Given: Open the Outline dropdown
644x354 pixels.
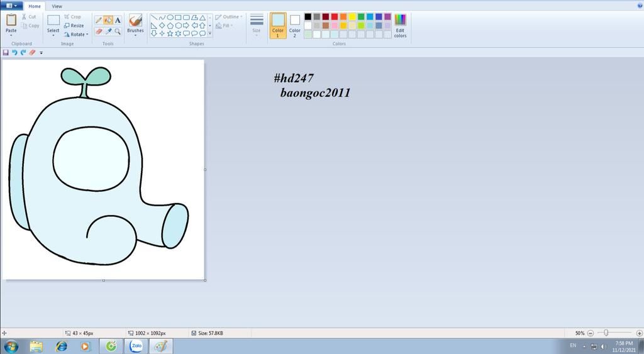Looking at the screenshot, I should 229,17.
